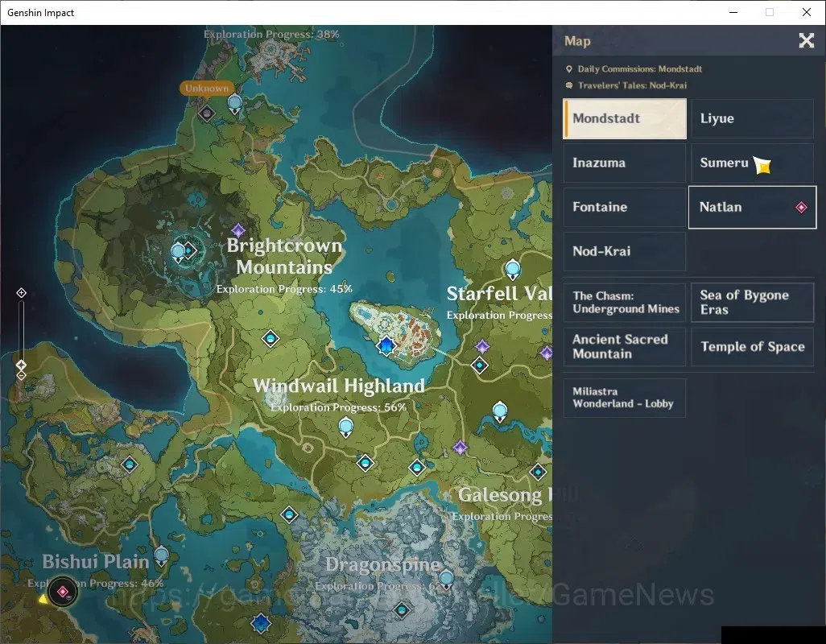
Task: Click the map zoom slider handle
Action: [x=21, y=365]
